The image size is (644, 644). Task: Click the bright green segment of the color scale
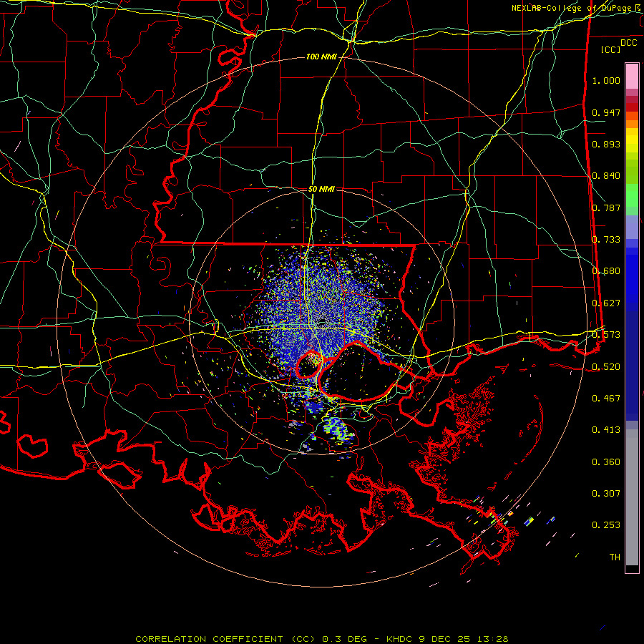pos(632,195)
